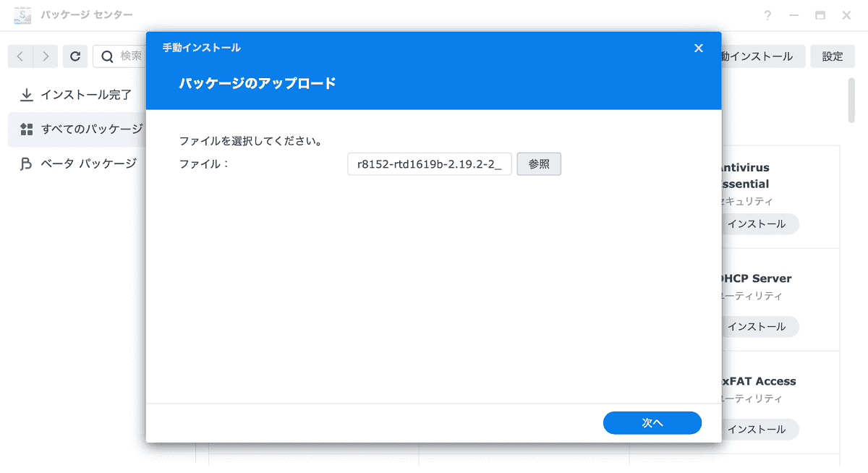Click the package list vertical scrollbar
Viewport: 868px width, 473px height.
coord(851,100)
